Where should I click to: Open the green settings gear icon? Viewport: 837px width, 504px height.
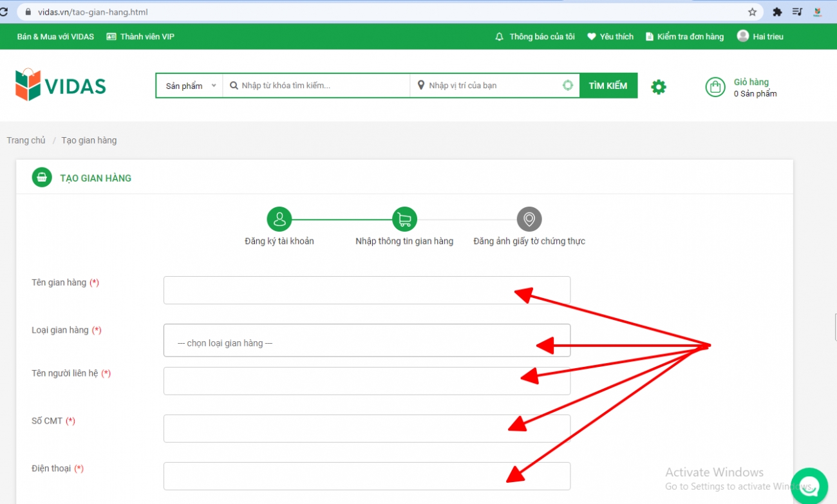[x=658, y=87]
